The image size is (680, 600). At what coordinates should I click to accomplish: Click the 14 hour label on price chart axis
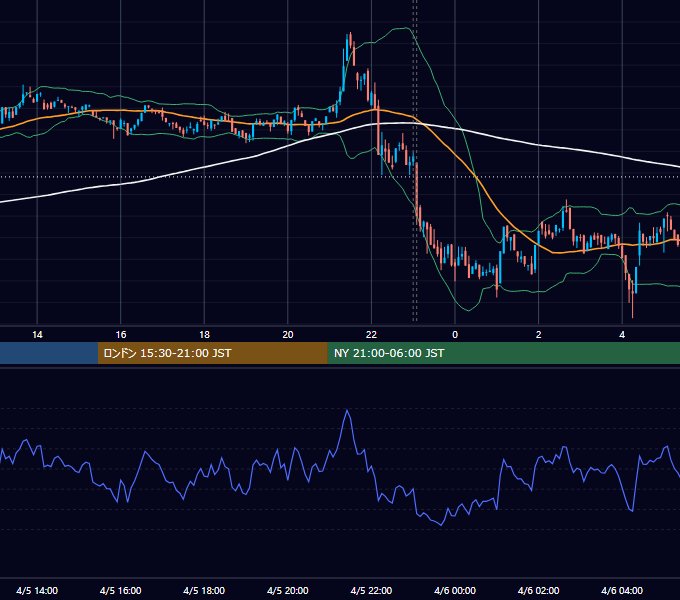click(x=37, y=335)
